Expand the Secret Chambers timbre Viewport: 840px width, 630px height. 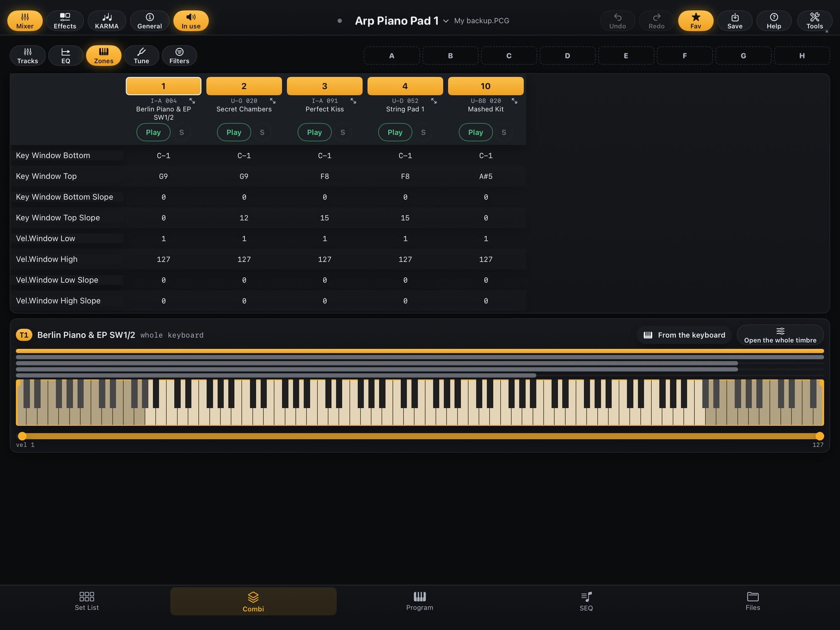click(x=273, y=101)
